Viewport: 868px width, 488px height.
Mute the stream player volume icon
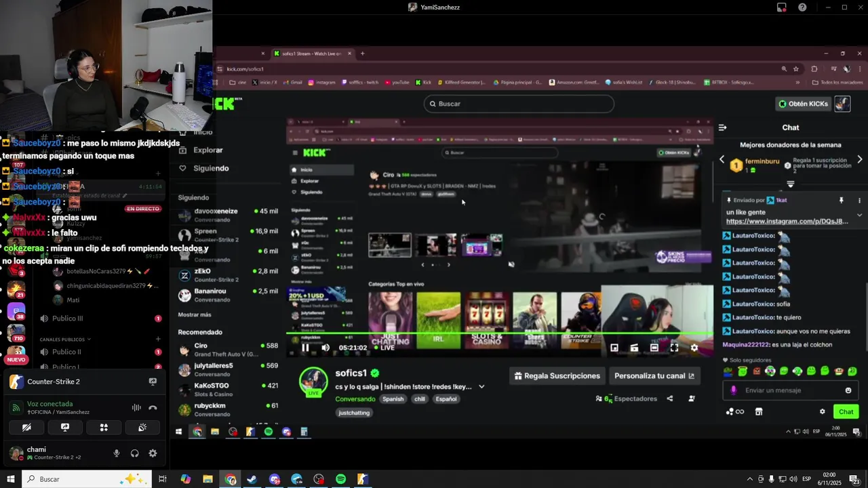[x=325, y=348]
